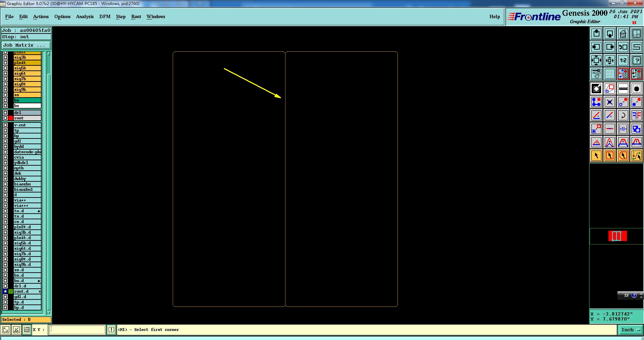Open the Actions menu
This screenshot has width=644, height=340.
point(41,16)
